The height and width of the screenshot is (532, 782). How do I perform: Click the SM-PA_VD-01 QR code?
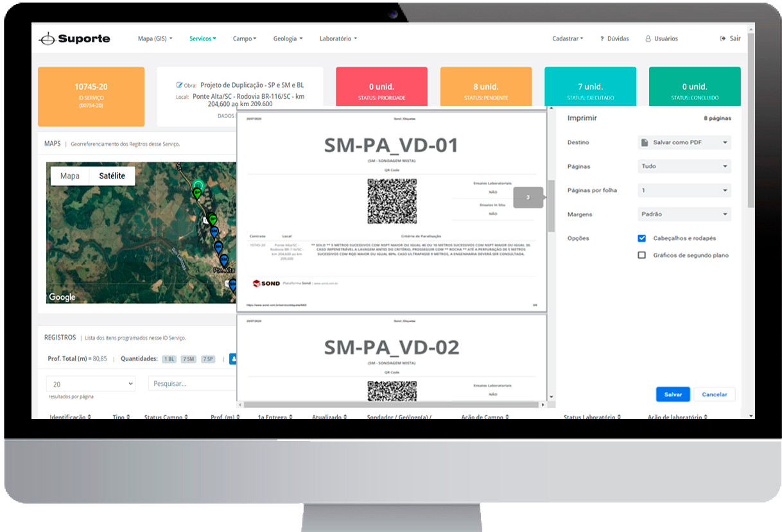[x=392, y=202]
